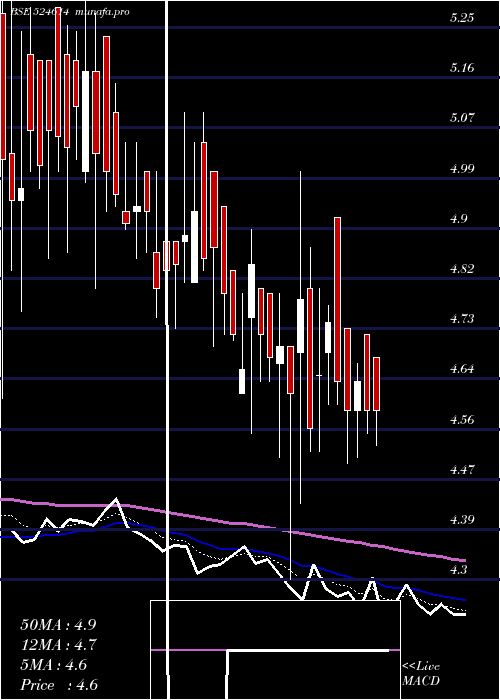Click the 4.56 price axis label
The width and height of the screenshot is (500, 700).
[x=462, y=420]
